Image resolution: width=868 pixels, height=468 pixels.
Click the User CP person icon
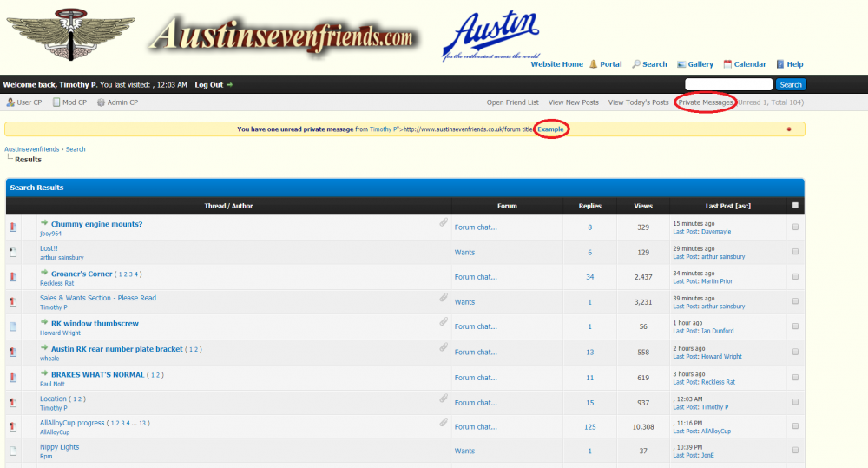(x=10, y=102)
